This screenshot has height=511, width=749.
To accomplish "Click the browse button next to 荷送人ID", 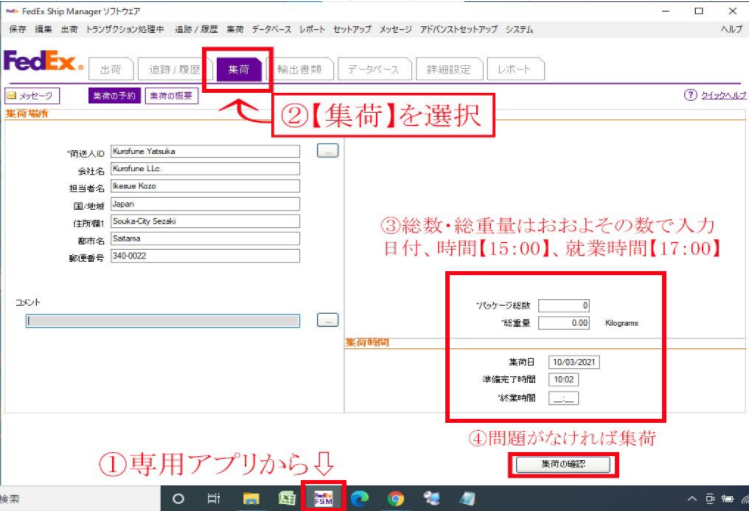I will [x=328, y=150].
